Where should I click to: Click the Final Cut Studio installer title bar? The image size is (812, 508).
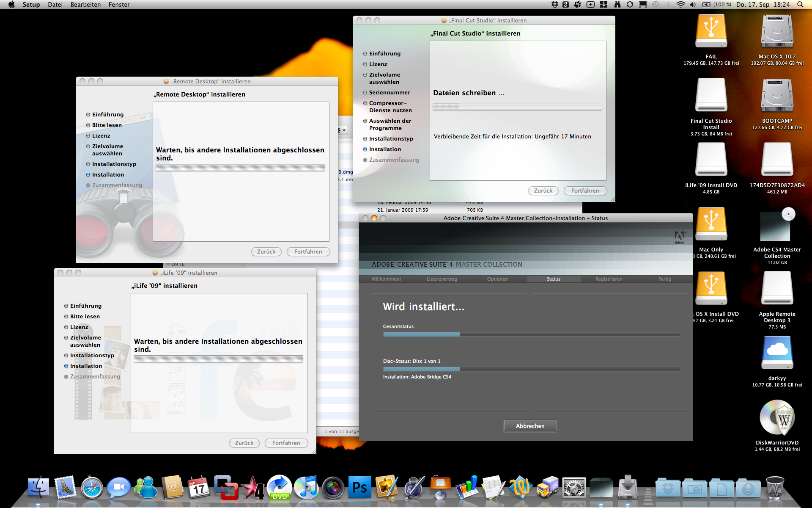(484, 20)
